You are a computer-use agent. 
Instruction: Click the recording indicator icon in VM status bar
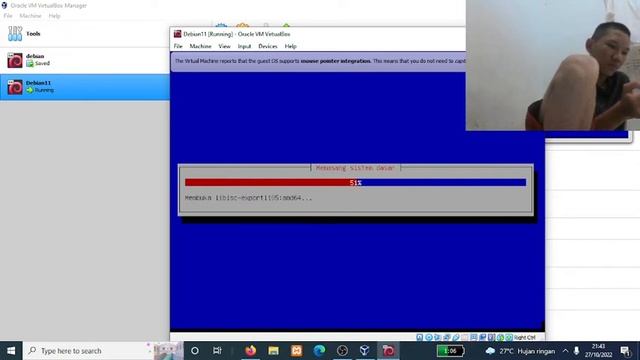(482, 337)
